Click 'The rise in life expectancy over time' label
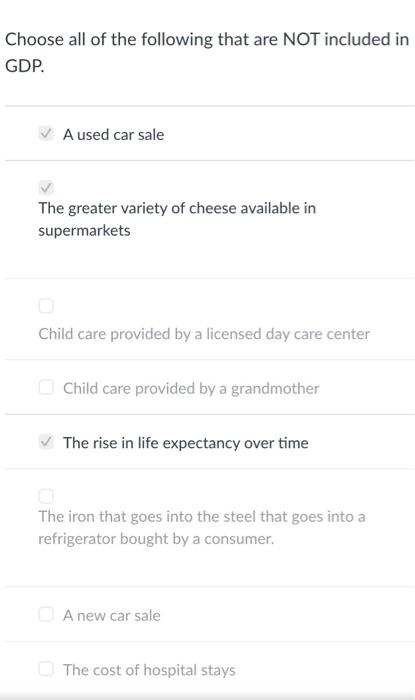Viewport: 415px width, 700px height. click(186, 443)
